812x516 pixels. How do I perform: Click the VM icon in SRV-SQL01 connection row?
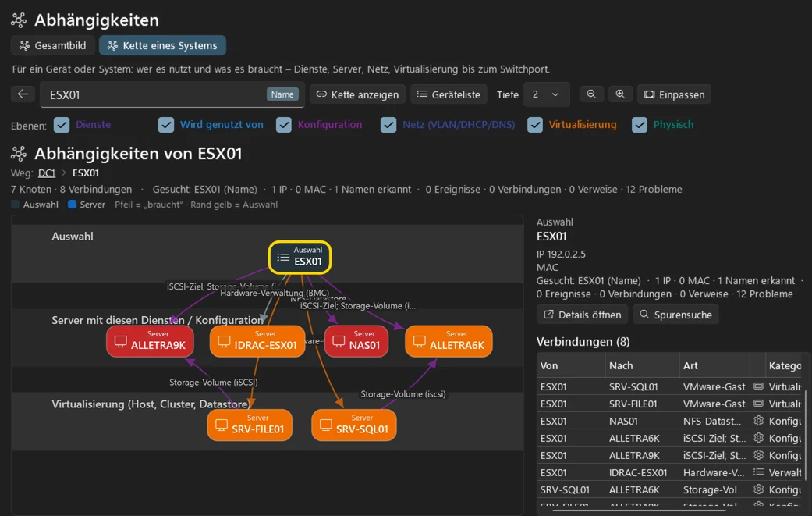758,386
